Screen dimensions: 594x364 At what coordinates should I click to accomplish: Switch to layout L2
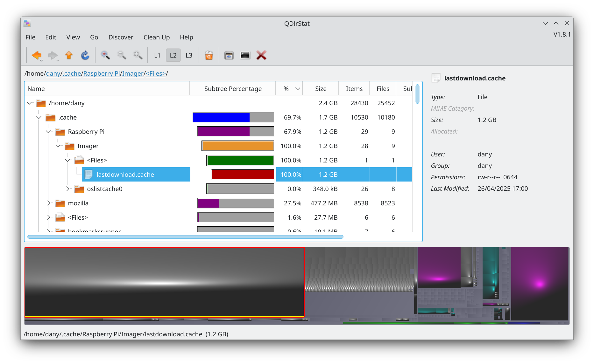(x=173, y=55)
